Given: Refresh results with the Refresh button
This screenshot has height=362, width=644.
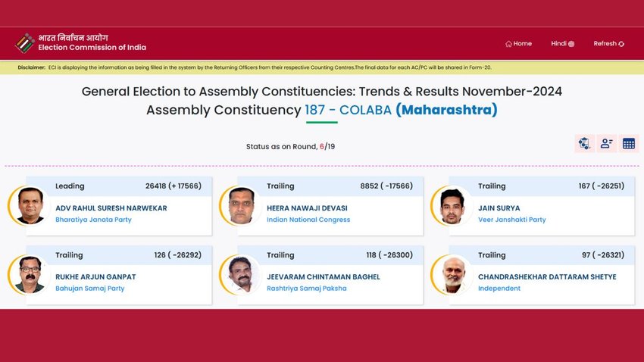Looking at the screenshot, I should [x=608, y=43].
